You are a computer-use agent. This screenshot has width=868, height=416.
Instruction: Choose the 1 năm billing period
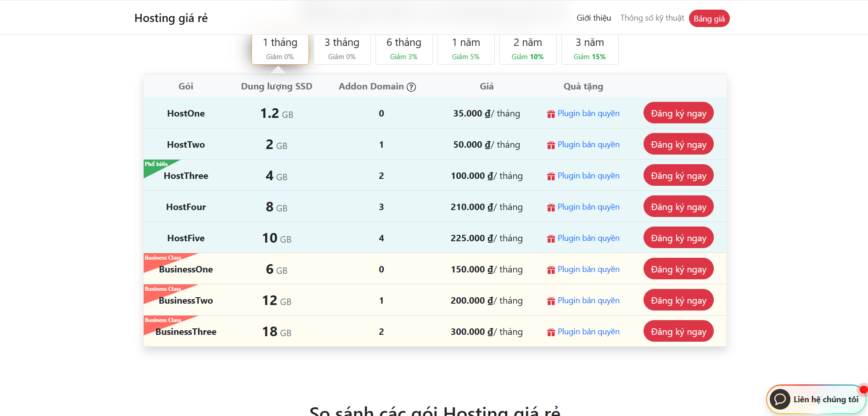coord(465,49)
